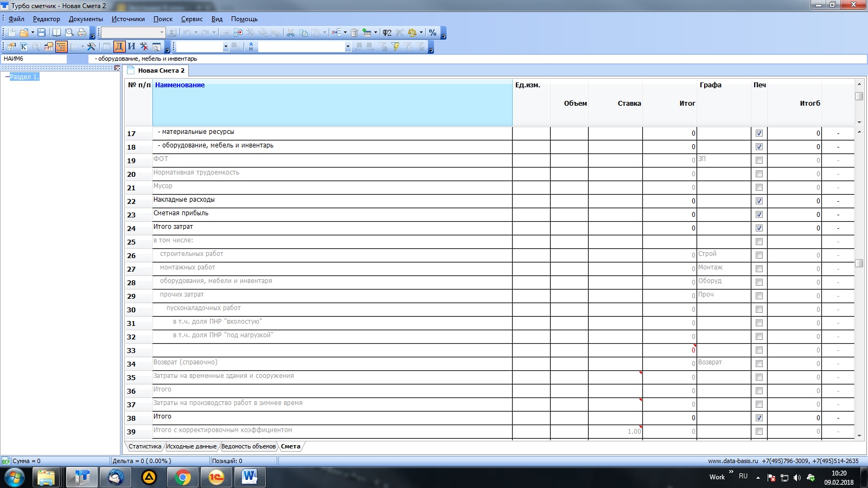Uncheck print checkbox for Накладные расходы
Image resolution: width=868 pixels, height=488 pixels.
[759, 201]
